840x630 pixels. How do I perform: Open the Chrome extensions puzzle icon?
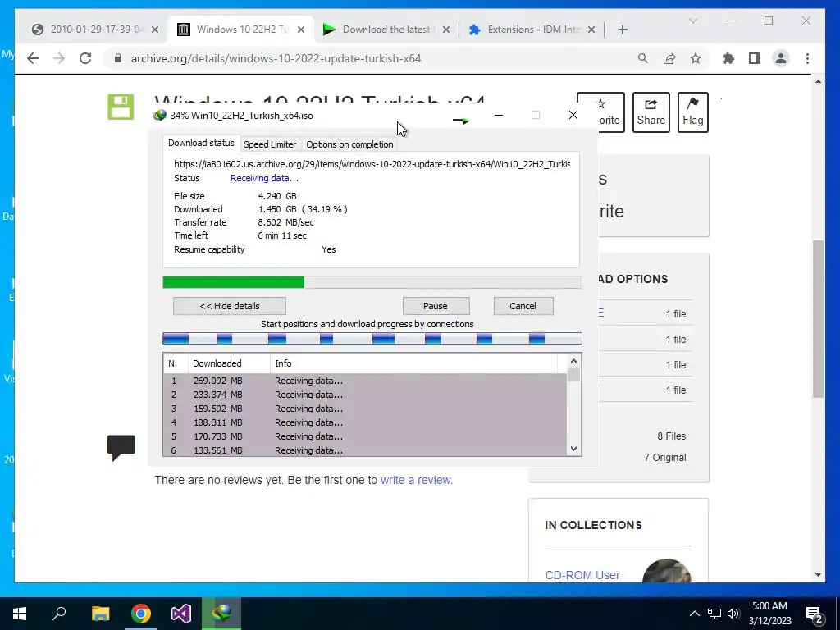728,58
